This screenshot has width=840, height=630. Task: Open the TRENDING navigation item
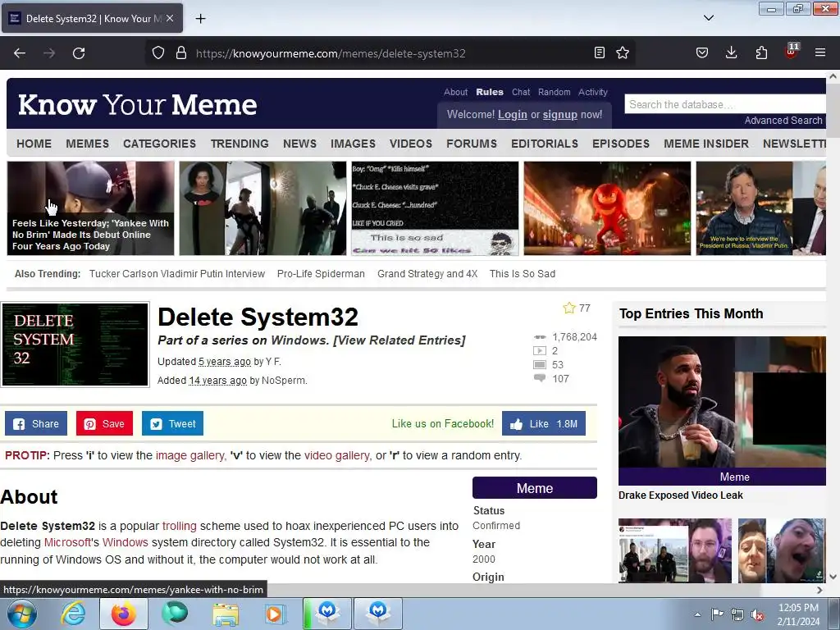click(240, 144)
